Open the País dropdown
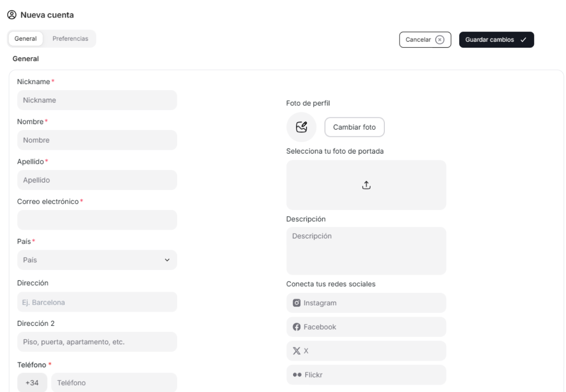The image size is (566, 392). pos(97,260)
